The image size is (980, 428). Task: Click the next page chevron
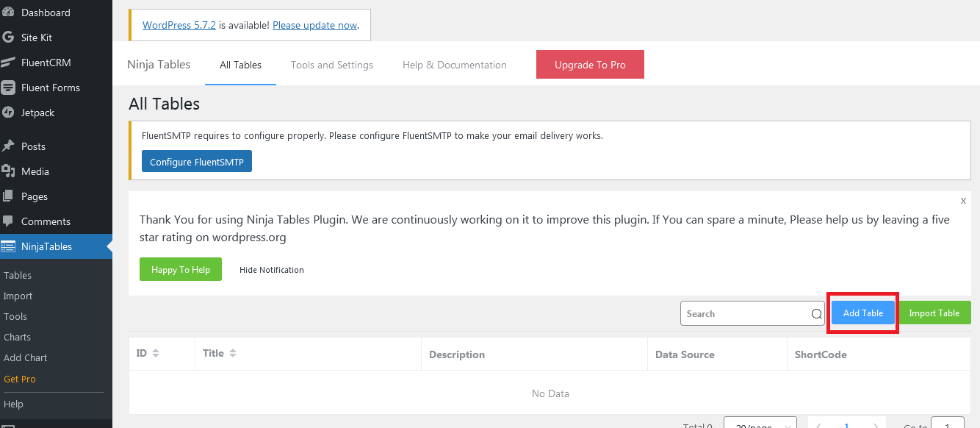876,425
